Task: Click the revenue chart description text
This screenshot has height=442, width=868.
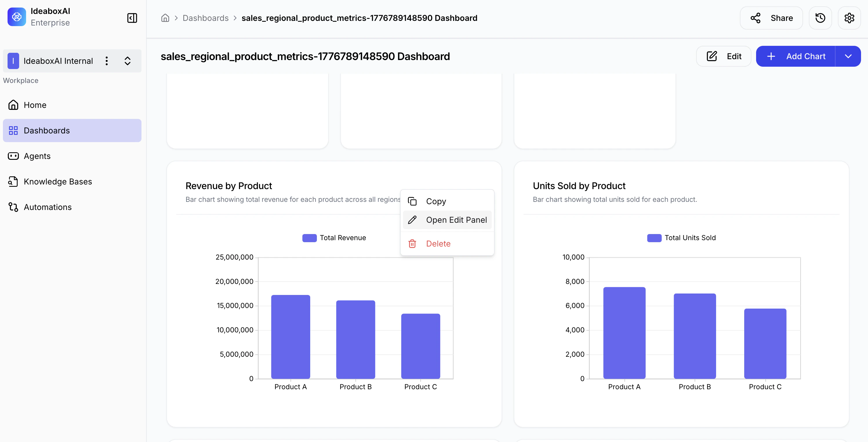Action: pyautogui.click(x=293, y=200)
